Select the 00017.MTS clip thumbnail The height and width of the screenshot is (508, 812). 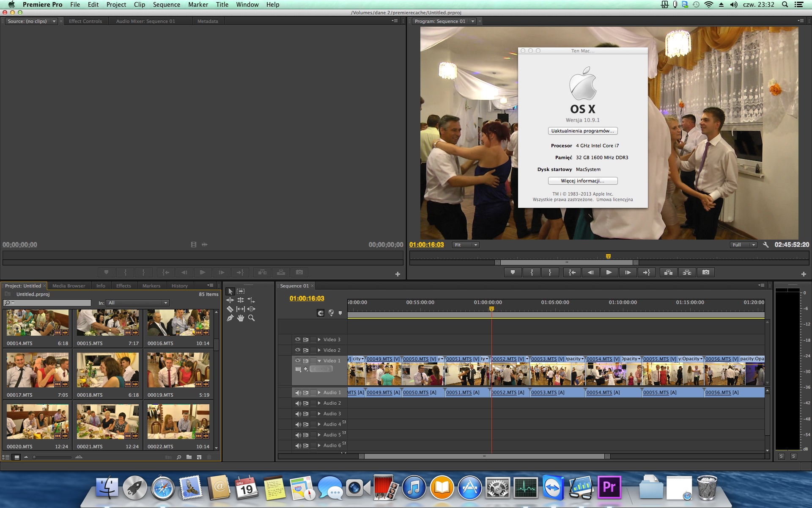(38, 370)
